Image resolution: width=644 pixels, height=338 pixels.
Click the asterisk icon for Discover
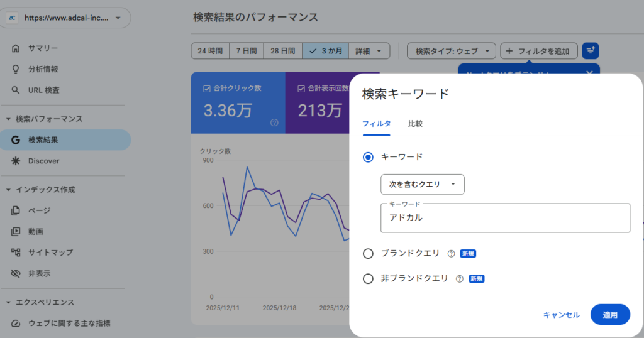coord(16,161)
